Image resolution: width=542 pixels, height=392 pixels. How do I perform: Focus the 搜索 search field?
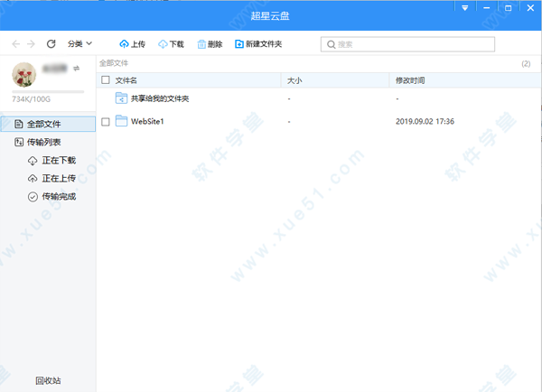tap(407, 44)
